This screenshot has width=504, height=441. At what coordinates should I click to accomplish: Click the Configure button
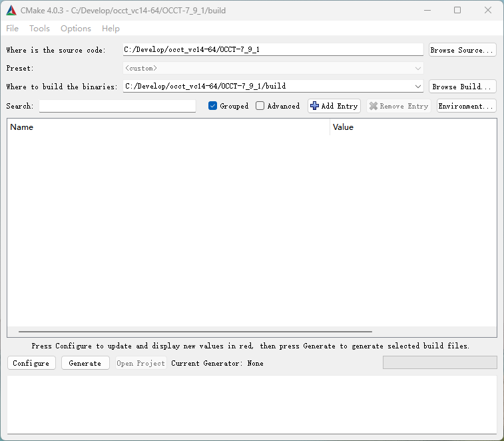[31, 363]
